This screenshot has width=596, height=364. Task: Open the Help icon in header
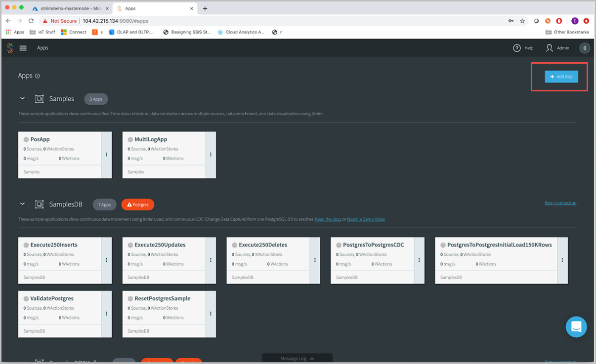click(x=517, y=48)
